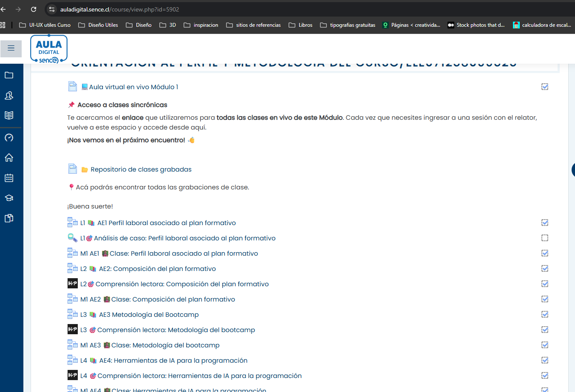Open the participants icon in sidebar
The image size is (575, 392).
[x=9, y=96]
